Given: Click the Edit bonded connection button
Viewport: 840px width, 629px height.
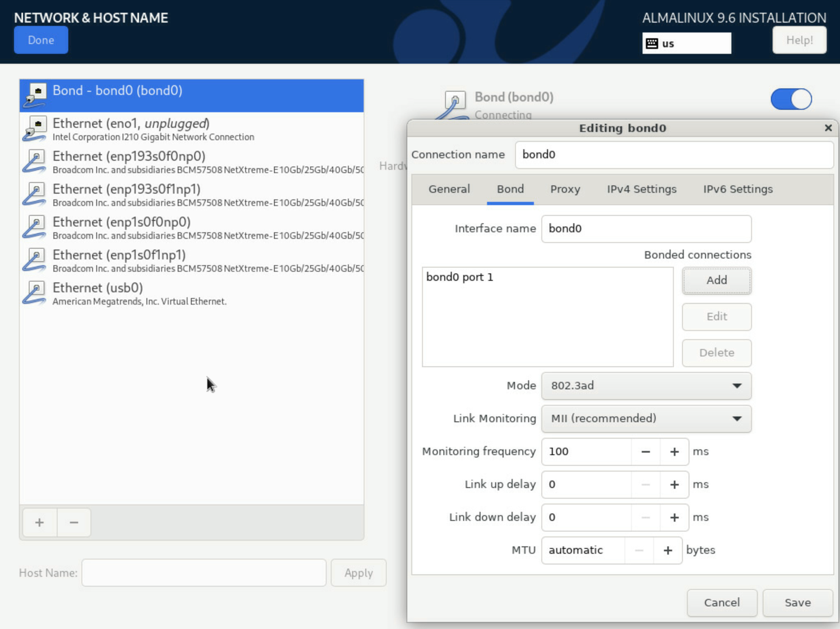Looking at the screenshot, I should point(717,317).
